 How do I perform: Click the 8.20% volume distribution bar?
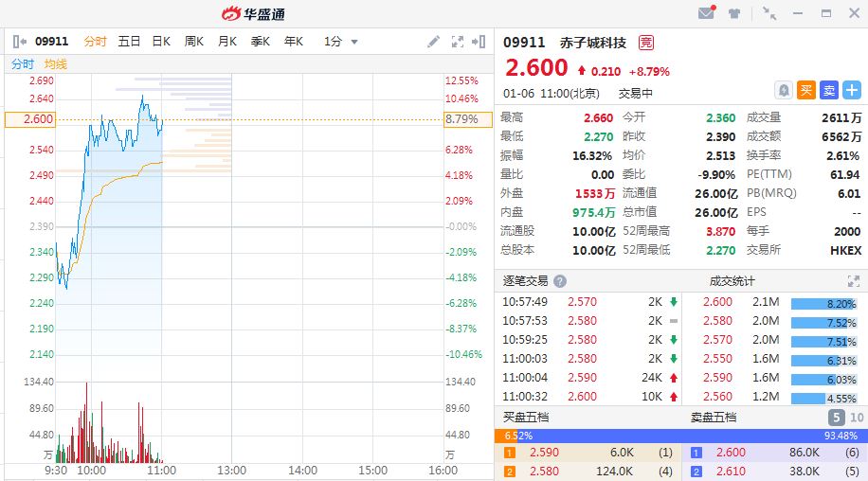[823, 304]
